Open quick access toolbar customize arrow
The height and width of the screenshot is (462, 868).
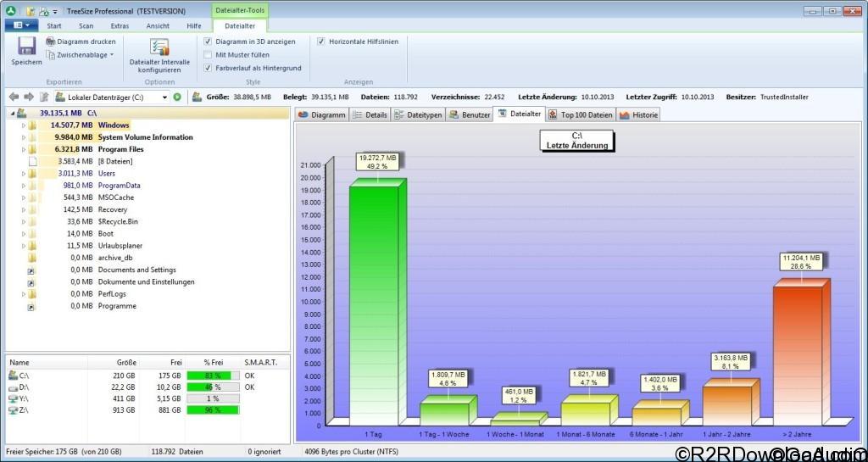[x=55, y=12]
